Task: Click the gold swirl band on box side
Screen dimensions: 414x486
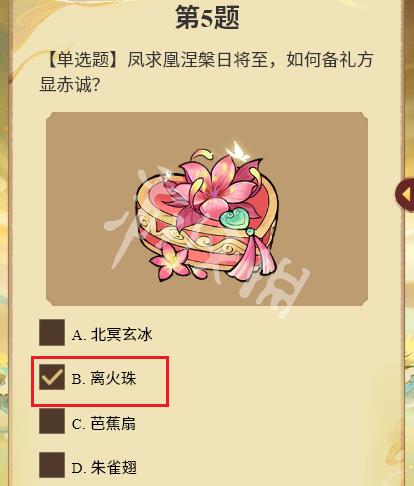Action: tap(200, 245)
